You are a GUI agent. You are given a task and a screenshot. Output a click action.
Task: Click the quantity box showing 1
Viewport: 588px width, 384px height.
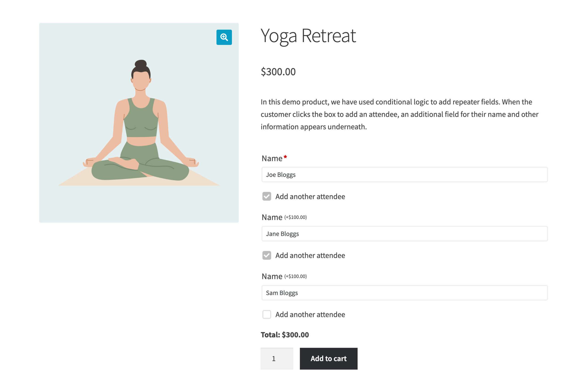277,358
